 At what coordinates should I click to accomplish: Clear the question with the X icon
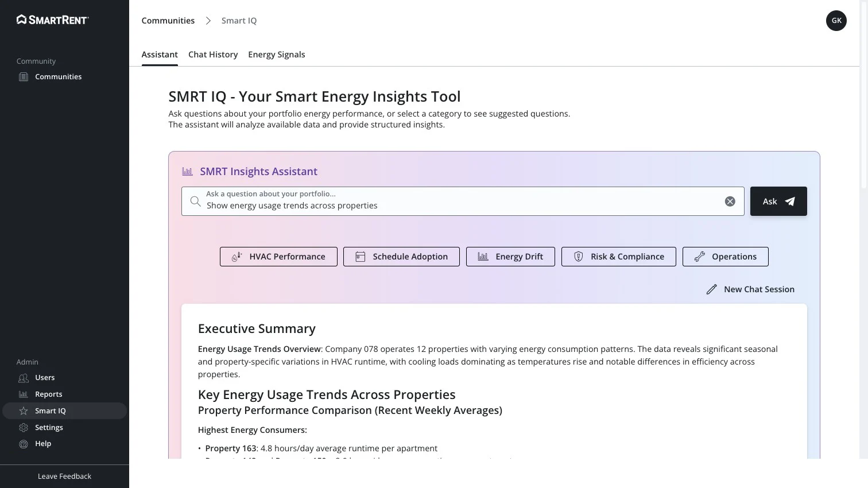[x=730, y=202]
